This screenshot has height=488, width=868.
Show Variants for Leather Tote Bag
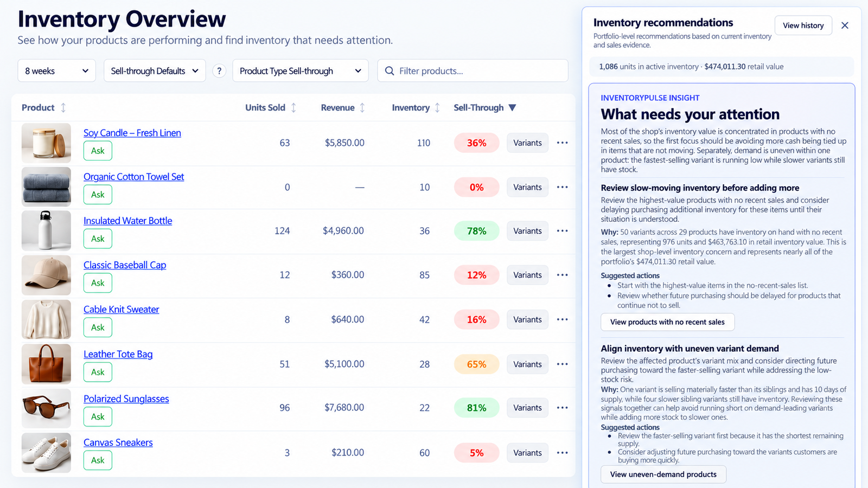pos(527,364)
